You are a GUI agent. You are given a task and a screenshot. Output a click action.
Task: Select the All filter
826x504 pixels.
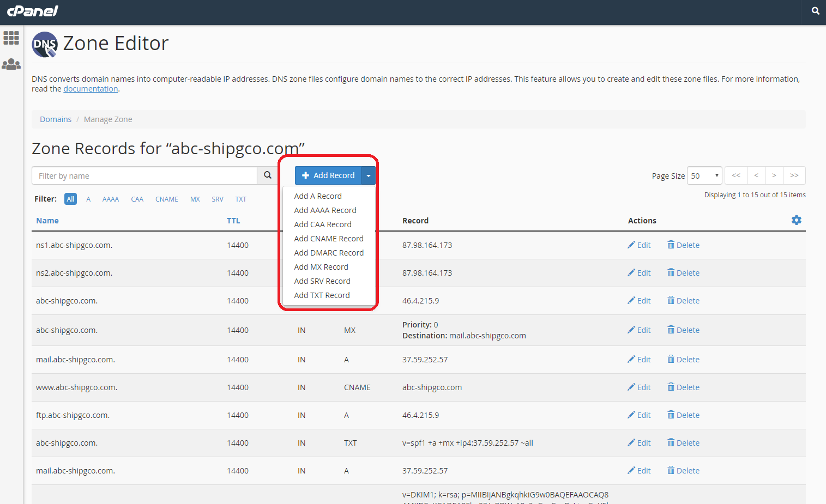click(70, 199)
